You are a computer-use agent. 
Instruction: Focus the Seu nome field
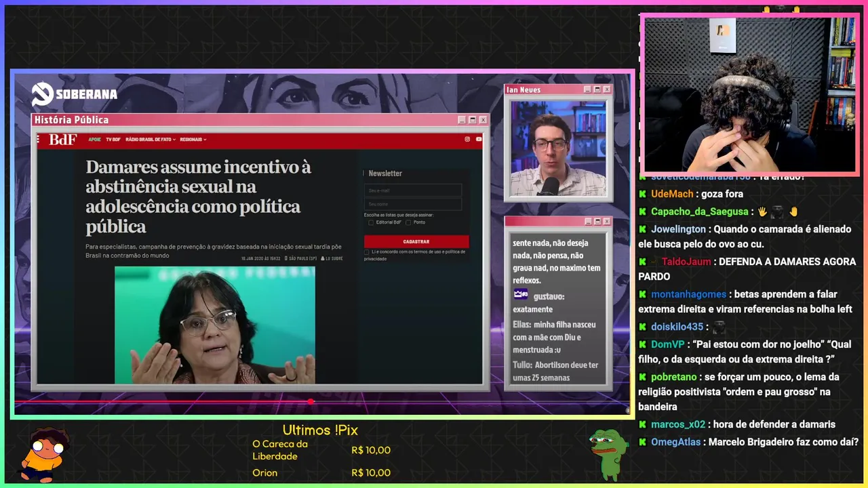(x=413, y=204)
